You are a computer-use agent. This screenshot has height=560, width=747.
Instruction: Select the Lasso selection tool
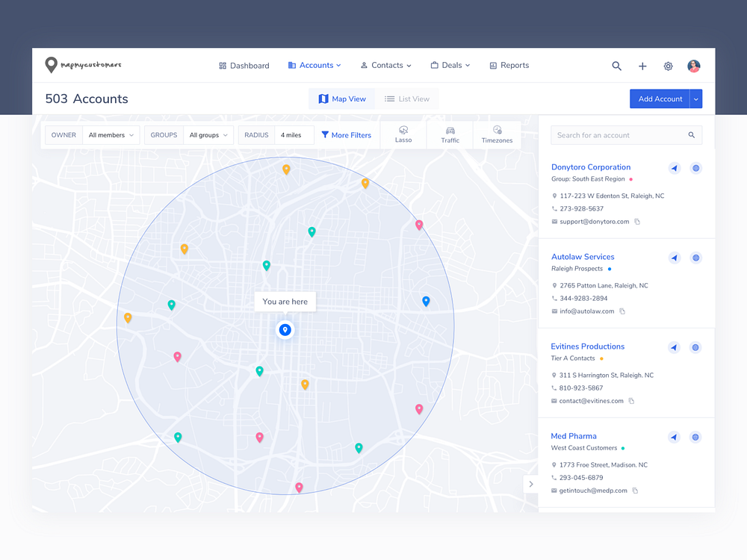click(403, 134)
